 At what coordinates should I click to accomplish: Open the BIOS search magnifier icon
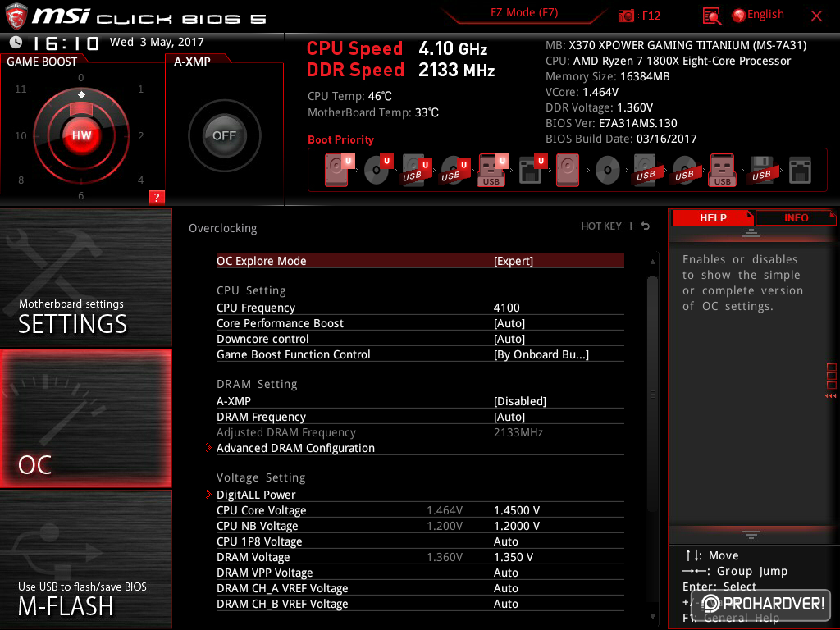[x=711, y=16]
